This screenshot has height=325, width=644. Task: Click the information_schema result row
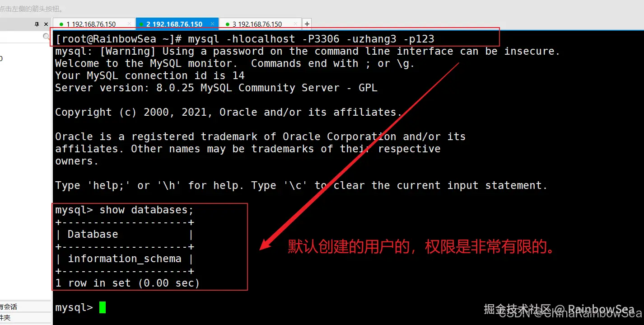[x=125, y=259]
